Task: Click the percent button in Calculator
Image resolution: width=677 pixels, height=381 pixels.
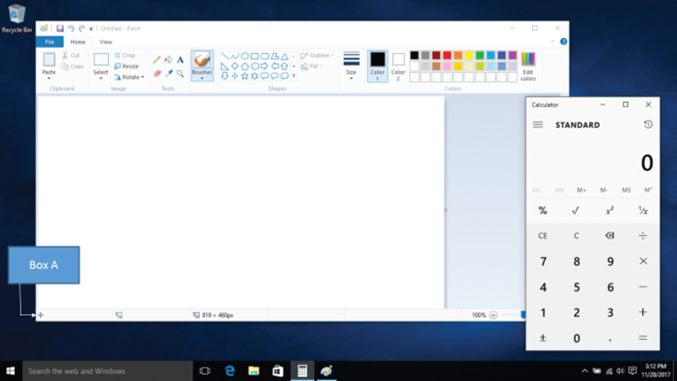Action: pyautogui.click(x=543, y=211)
